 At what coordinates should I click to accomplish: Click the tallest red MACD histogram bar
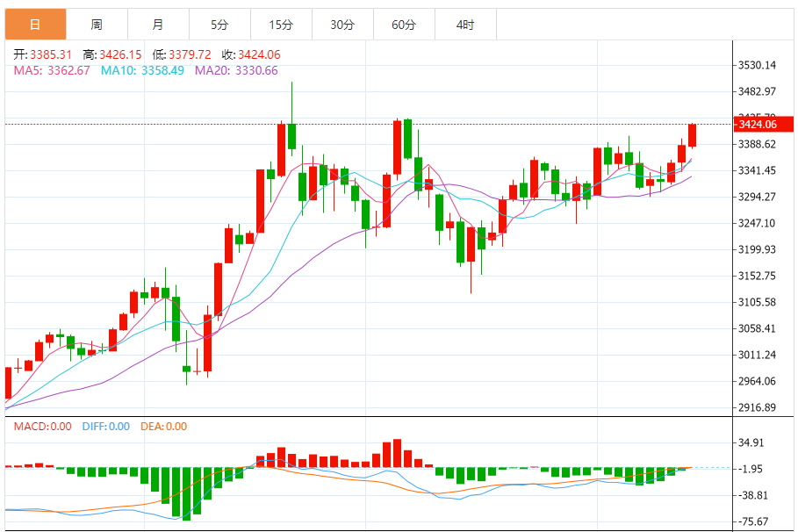398,453
